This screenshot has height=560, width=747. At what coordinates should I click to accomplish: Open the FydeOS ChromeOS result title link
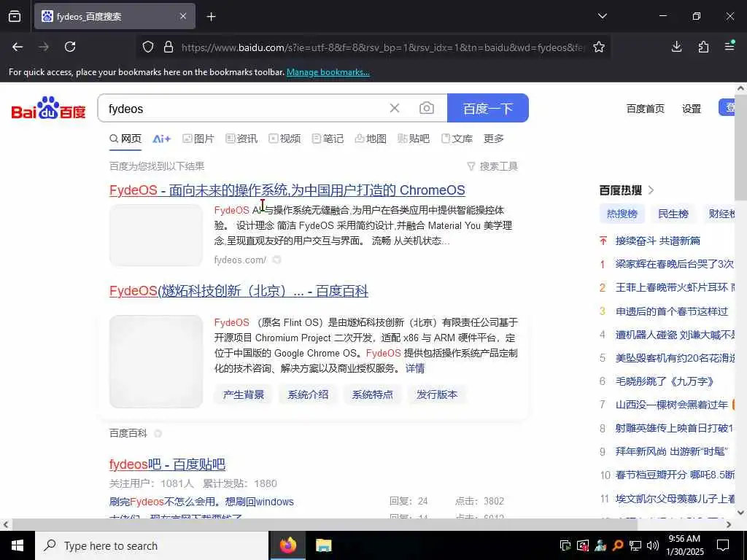(287, 190)
